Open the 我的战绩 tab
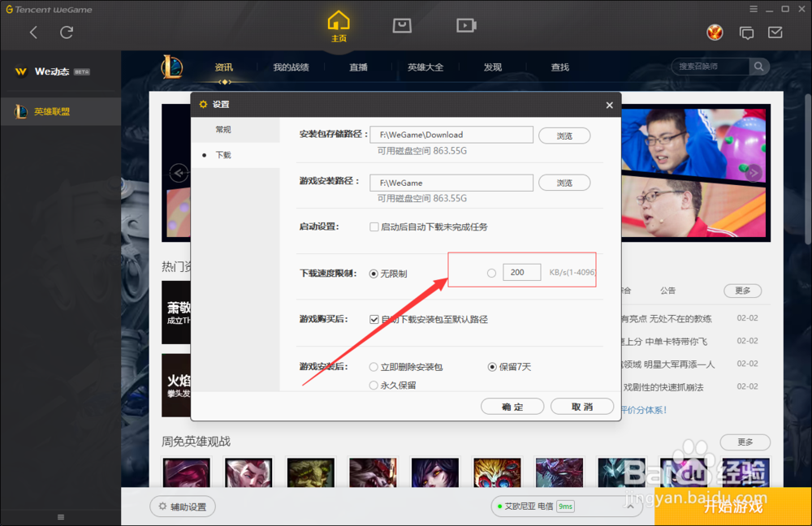 292,67
